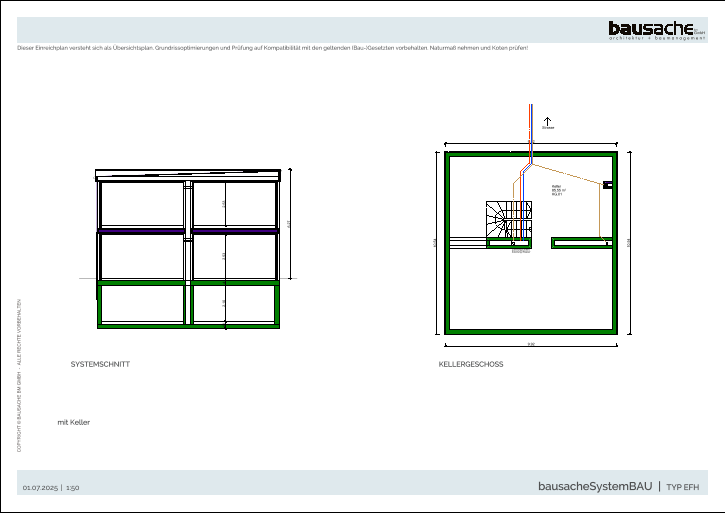Select the 'mit Keller' note text
The image size is (725, 513).
point(73,422)
